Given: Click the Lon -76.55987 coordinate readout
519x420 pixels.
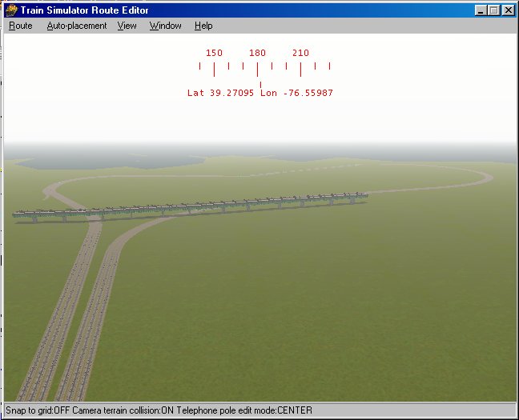Looking at the screenshot, I should 296,93.
